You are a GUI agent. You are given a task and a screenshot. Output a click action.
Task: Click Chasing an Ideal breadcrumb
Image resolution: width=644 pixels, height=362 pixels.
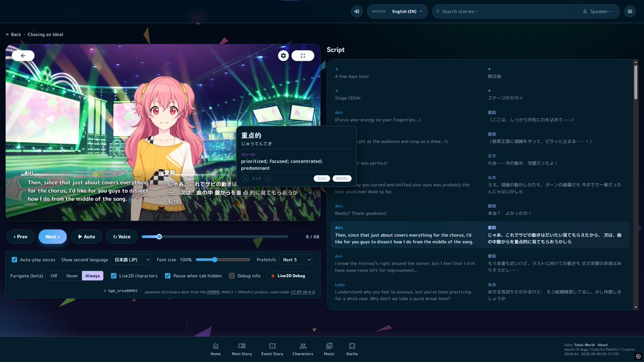[x=45, y=34]
